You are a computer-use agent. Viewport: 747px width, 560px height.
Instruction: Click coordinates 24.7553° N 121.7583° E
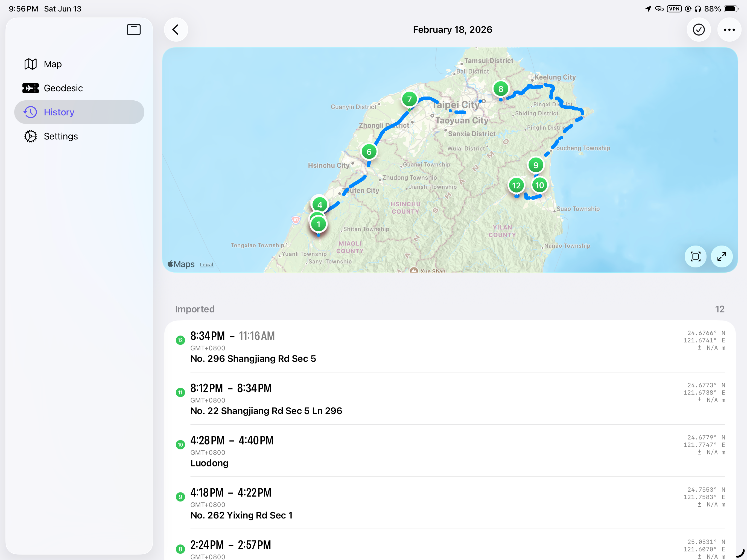click(x=704, y=494)
